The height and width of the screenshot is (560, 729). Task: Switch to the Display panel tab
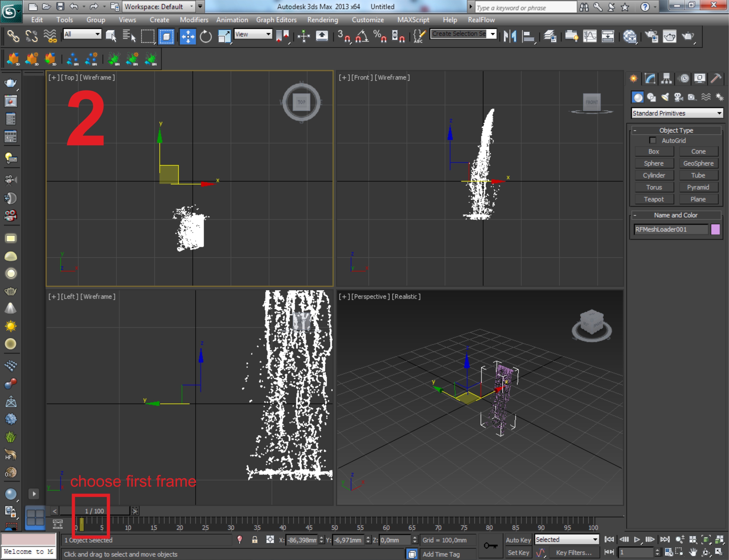[700, 78]
